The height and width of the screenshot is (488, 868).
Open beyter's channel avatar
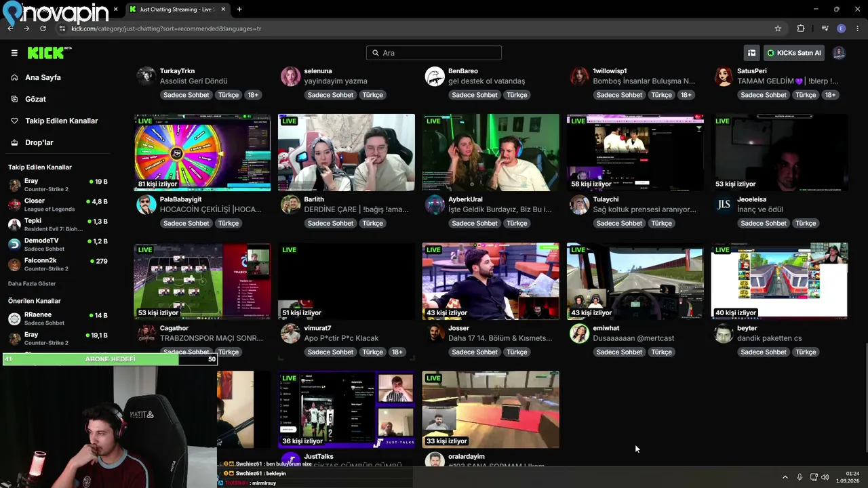pos(724,333)
